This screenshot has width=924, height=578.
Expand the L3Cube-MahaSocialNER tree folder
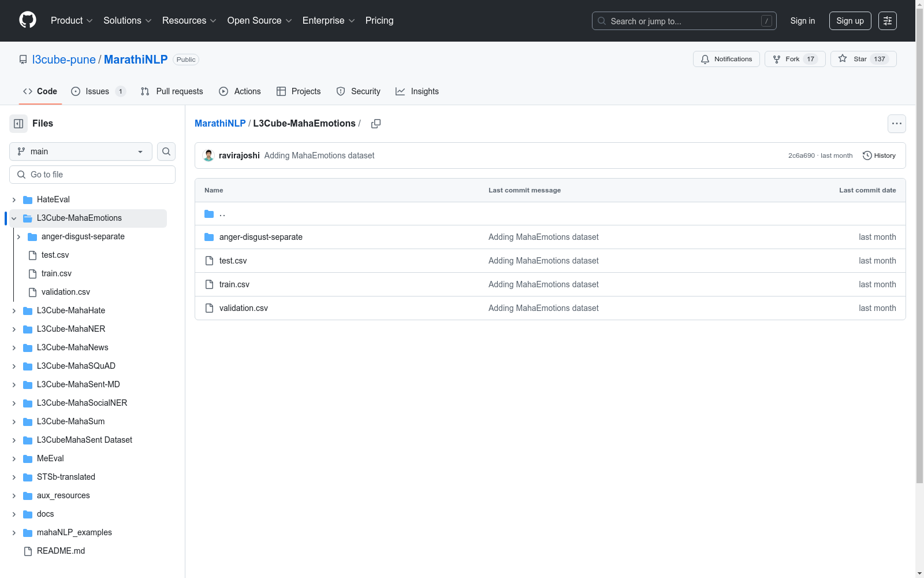click(x=14, y=403)
